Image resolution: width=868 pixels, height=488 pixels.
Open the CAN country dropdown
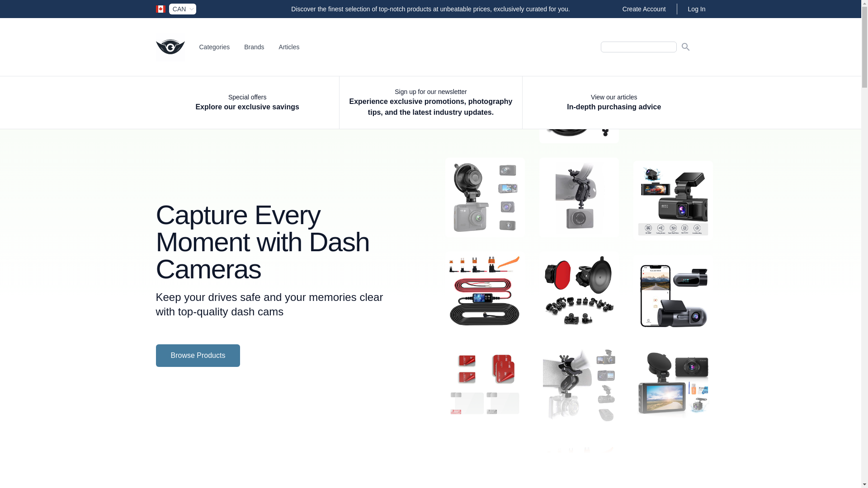(183, 9)
